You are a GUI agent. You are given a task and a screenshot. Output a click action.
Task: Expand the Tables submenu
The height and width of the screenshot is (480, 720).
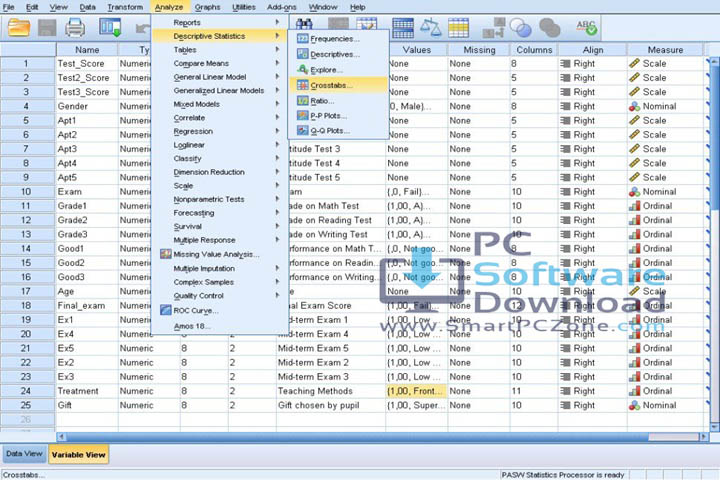(x=219, y=50)
